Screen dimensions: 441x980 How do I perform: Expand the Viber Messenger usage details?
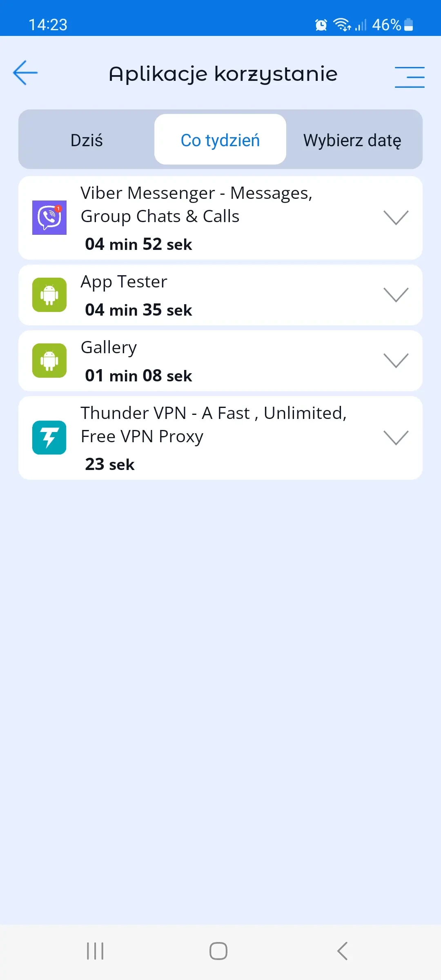click(x=396, y=218)
